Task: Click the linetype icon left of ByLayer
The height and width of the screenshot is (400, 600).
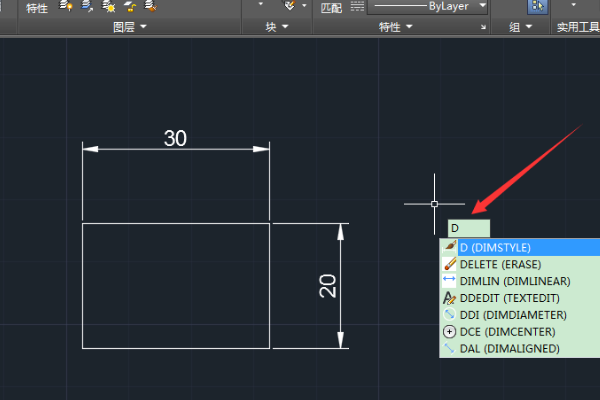Action: pos(357,7)
